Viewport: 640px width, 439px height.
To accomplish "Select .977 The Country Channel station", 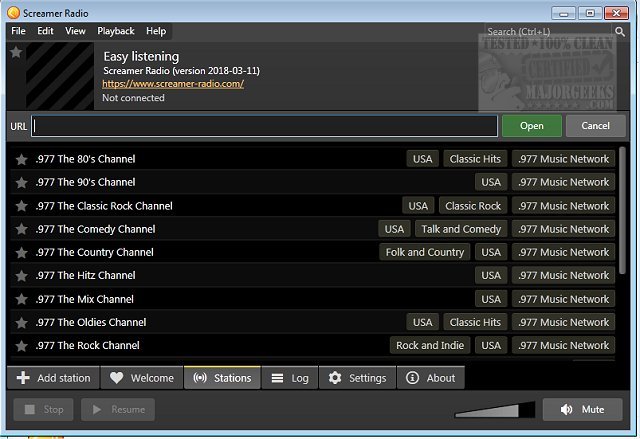I will (312, 253).
